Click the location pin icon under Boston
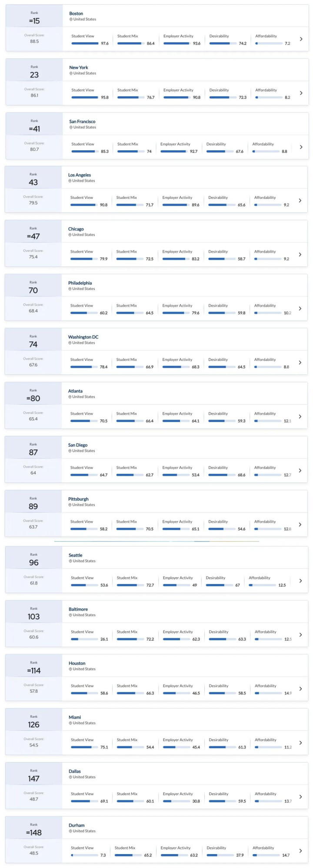This screenshot has width=313, height=868. [71, 20]
